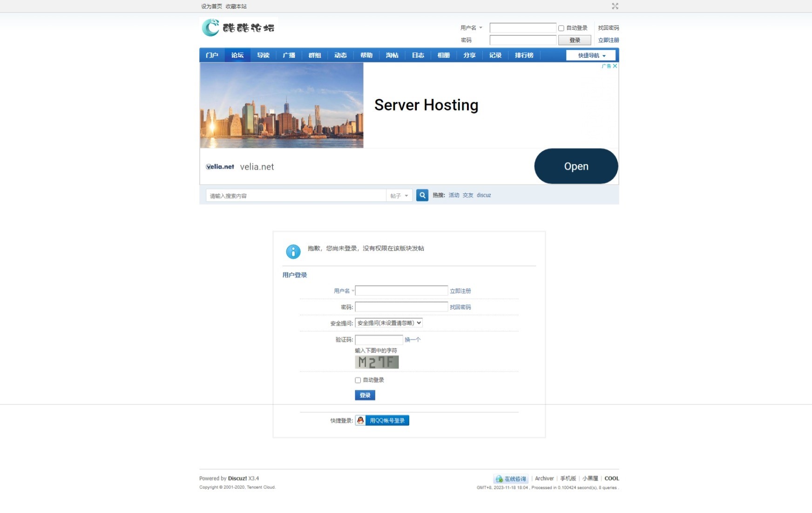Expand the 安全提问 security question dropdown
This screenshot has height=513, width=812.
[388, 323]
